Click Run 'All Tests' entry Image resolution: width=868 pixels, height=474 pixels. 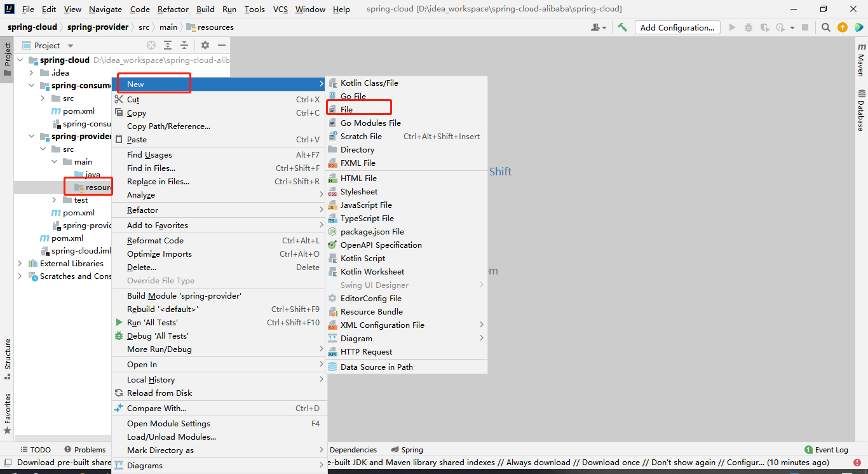click(219, 323)
